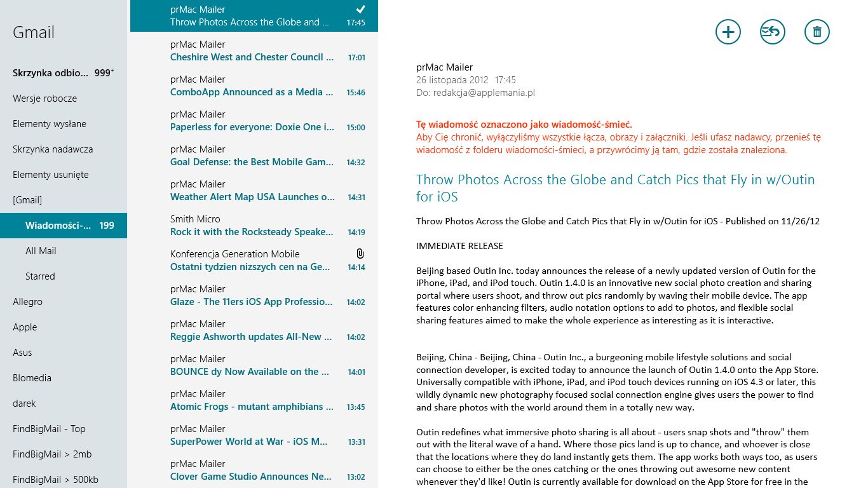Select the [Gmail] folder
This screenshot has width=868, height=488.
pos(64,200)
